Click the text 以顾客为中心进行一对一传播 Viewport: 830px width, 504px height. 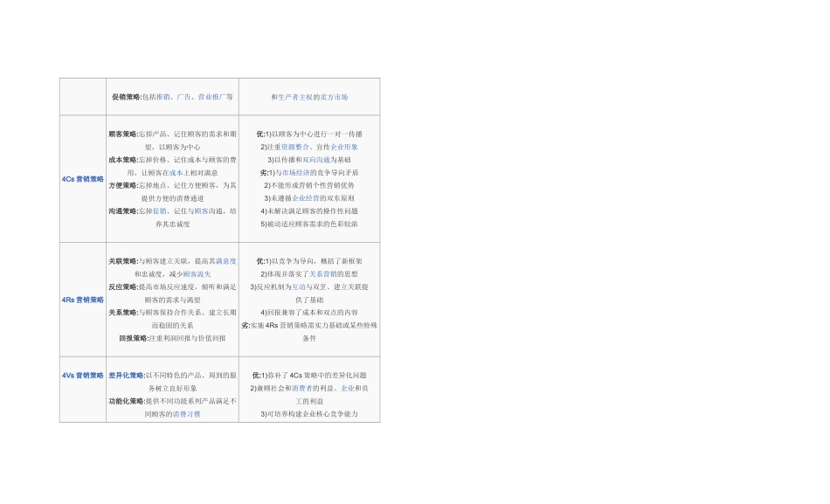pos(317,134)
